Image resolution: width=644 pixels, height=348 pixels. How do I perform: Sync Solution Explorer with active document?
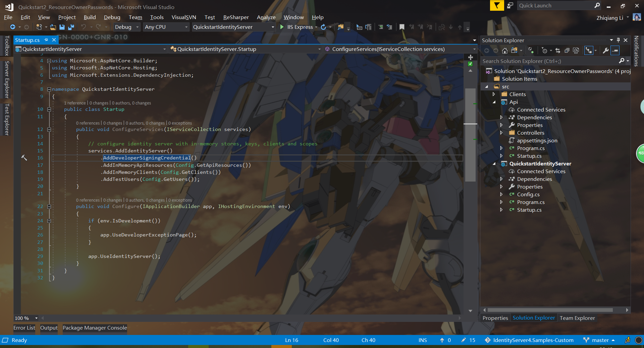point(557,51)
